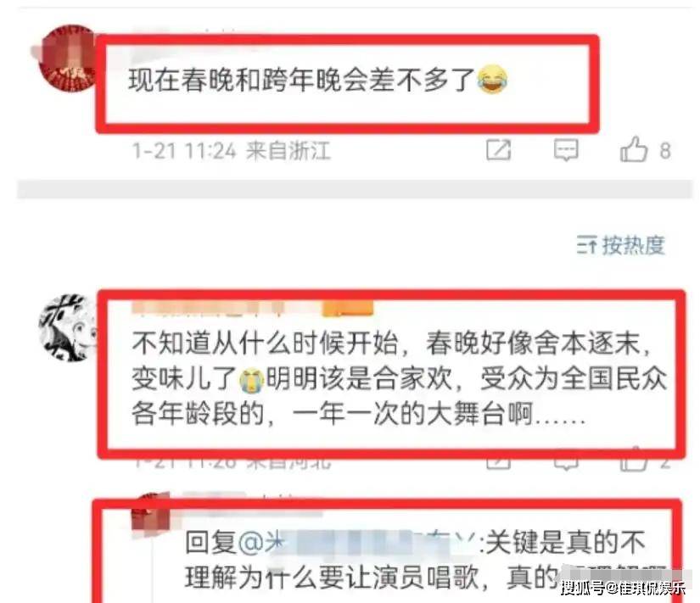Open the black-and-white sketch avatar
Image resolution: width=700 pixels, height=603 pixels.
pos(68,327)
